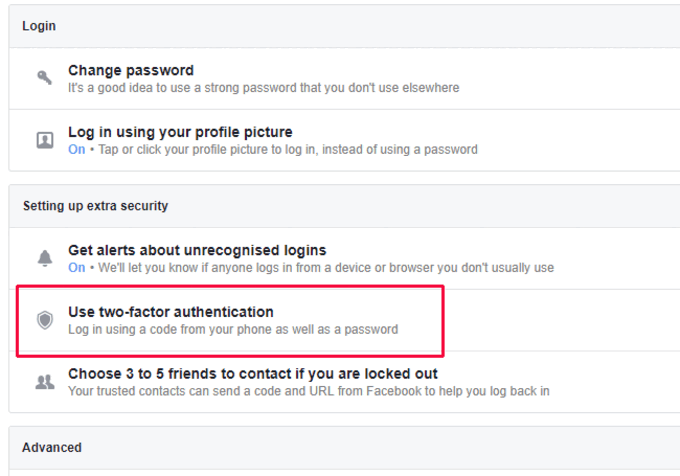Click the On status under profile picture login

coord(77,150)
